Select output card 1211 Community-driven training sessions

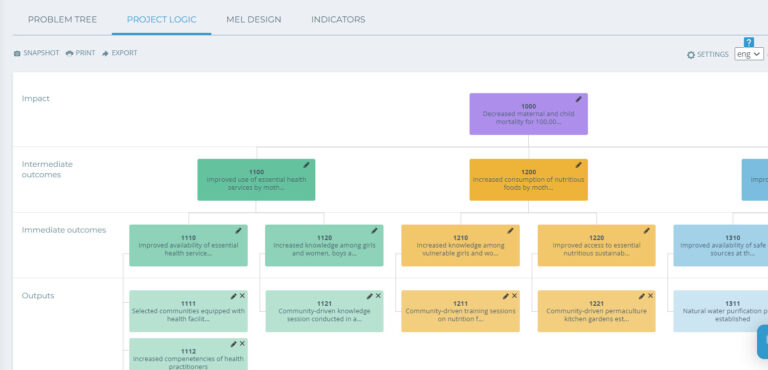coord(460,311)
